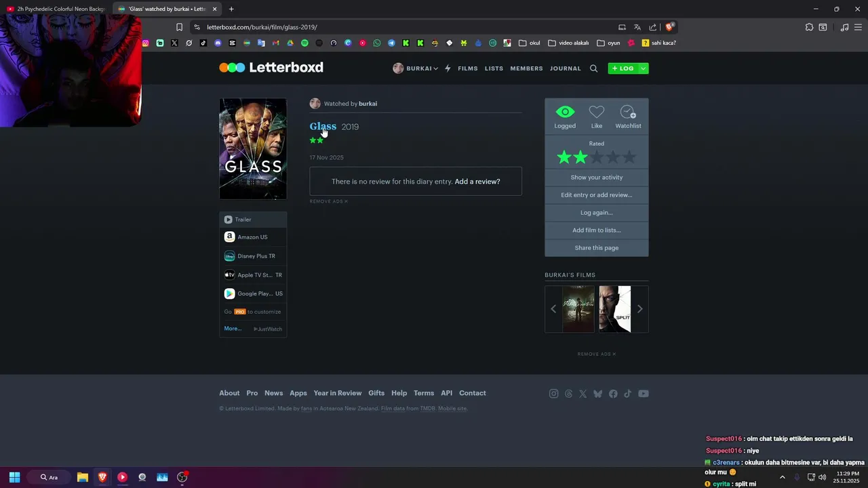Click Show your activity
The image size is (868, 488).
pyautogui.click(x=597, y=178)
